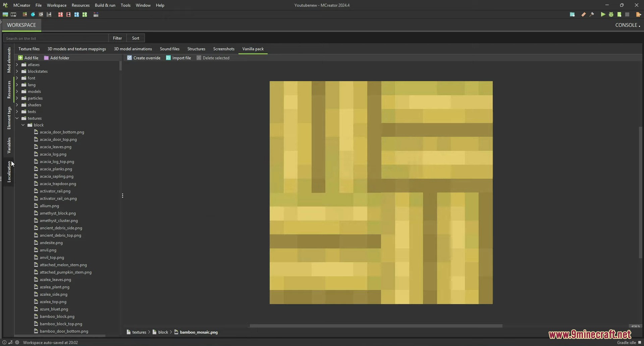Click the import item texture diamond icon
The width and height of the screenshot is (644, 346).
pos(33,14)
